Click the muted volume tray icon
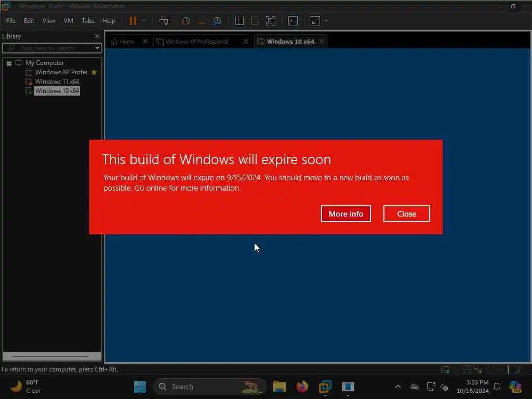The image size is (532, 399). pos(444,387)
